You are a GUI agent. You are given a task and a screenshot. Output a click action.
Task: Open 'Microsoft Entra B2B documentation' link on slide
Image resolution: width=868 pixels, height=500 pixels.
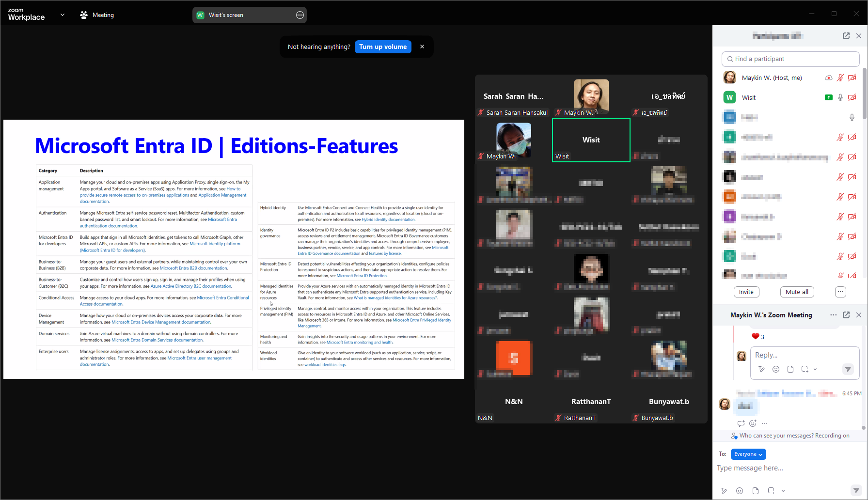193,268
